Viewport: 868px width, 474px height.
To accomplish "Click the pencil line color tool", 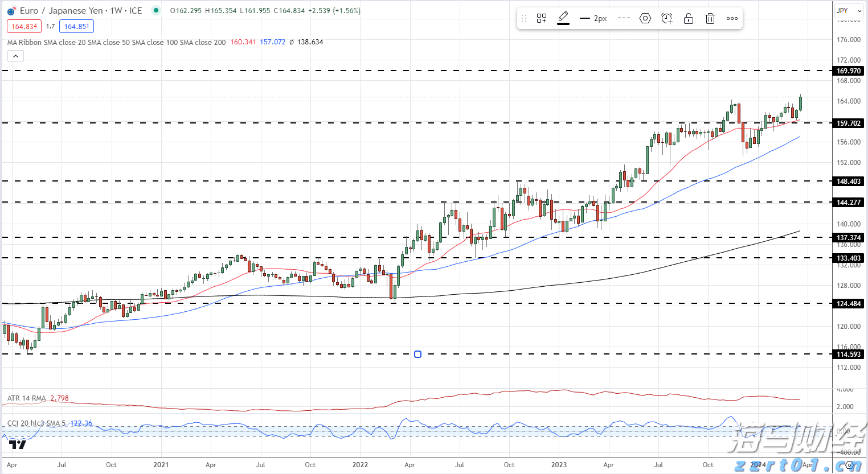I will click(563, 18).
